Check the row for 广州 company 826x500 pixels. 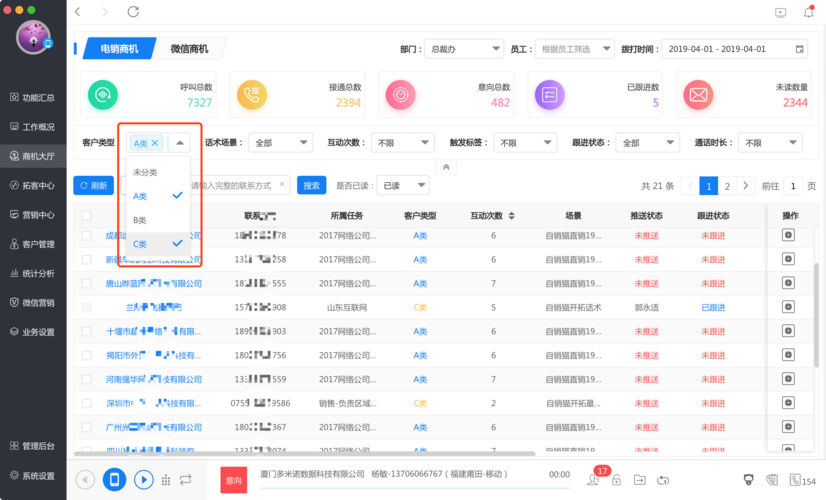pyautogui.click(x=86, y=427)
